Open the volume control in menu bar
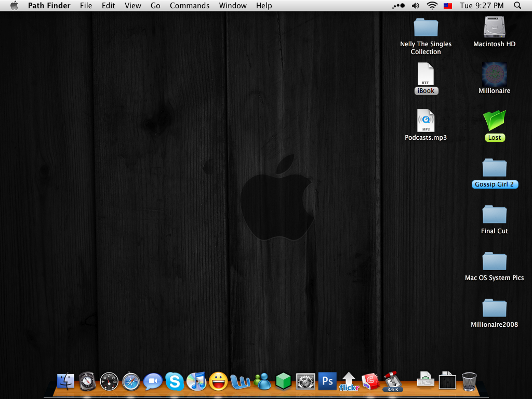The width and height of the screenshot is (532, 399). click(x=416, y=6)
